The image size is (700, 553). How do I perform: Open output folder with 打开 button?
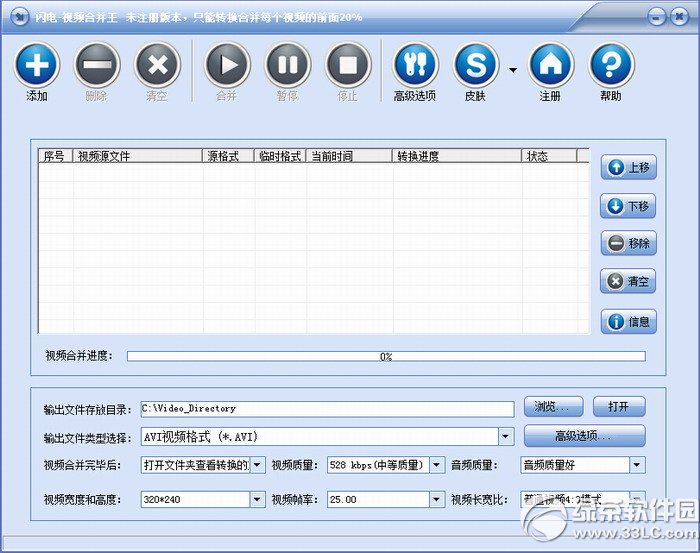619,407
